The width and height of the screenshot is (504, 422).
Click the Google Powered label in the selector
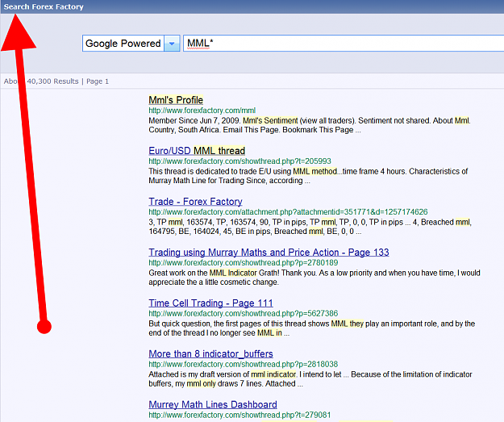click(x=123, y=44)
